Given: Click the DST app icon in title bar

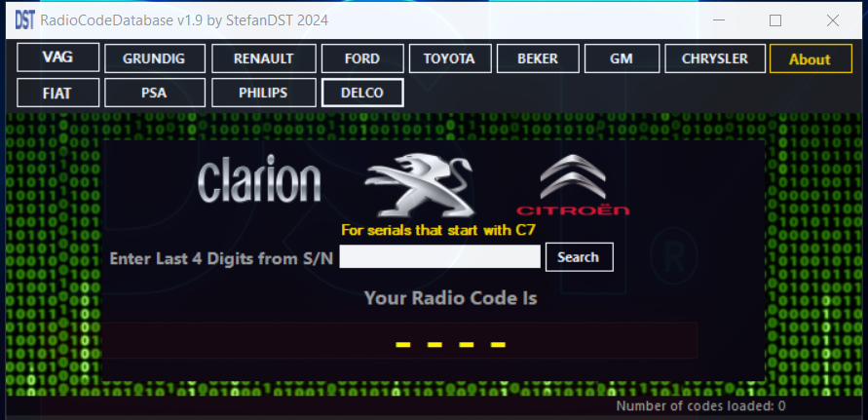Looking at the screenshot, I should point(25,20).
